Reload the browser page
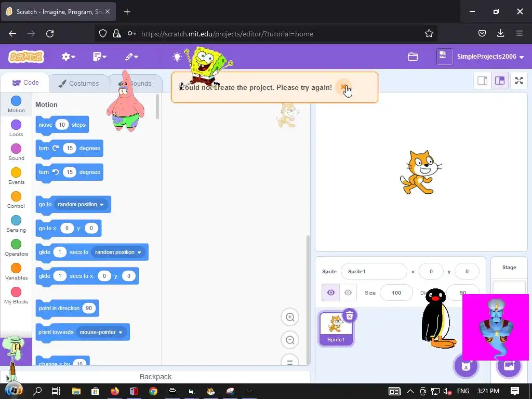Image resolution: width=532 pixels, height=399 pixels. click(x=50, y=34)
